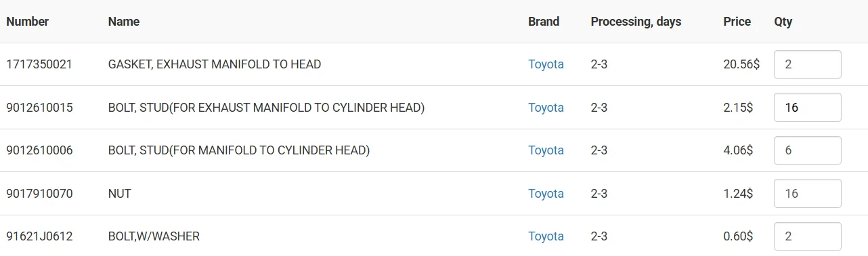The width and height of the screenshot is (868, 256).
Task: Click the Brand column header
Action: [544, 22]
